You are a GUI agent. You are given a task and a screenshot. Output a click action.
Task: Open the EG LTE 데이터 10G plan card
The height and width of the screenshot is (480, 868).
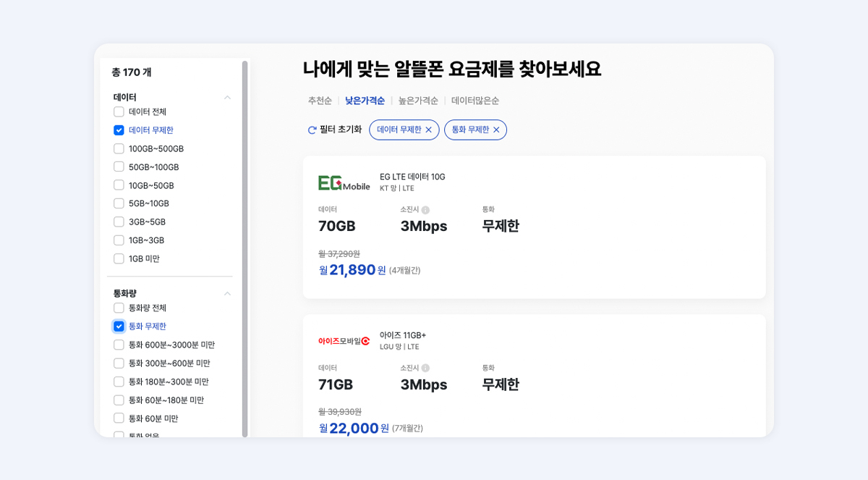[535, 227]
